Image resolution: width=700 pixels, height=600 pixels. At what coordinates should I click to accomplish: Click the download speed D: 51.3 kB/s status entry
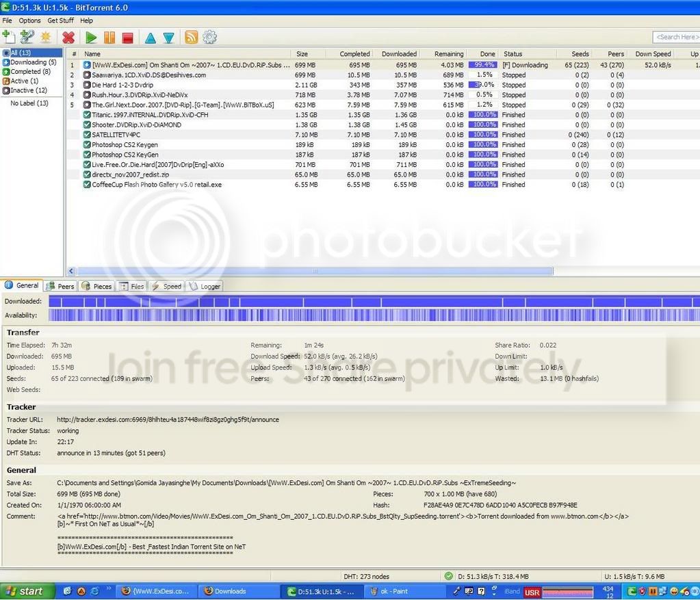493,577
